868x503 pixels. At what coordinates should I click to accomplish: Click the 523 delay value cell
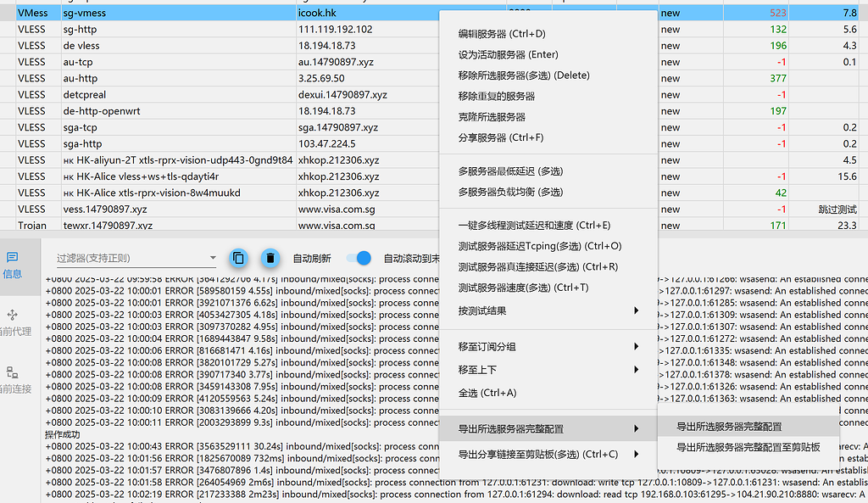coord(756,13)
